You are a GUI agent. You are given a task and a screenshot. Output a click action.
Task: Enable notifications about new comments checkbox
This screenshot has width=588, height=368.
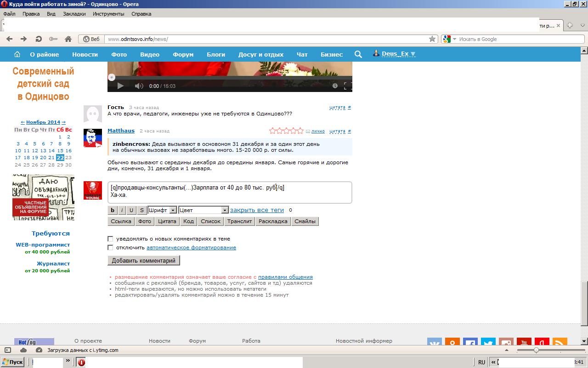110,239
